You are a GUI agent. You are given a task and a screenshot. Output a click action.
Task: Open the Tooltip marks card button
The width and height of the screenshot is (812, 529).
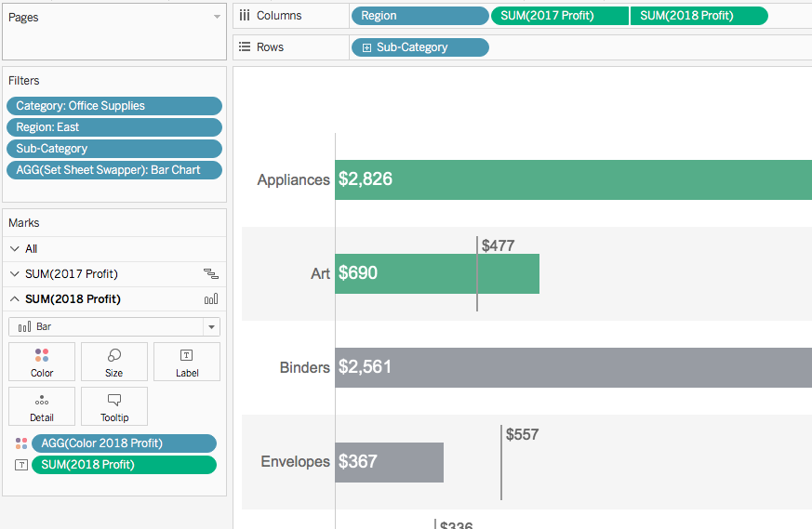[113, 406]
